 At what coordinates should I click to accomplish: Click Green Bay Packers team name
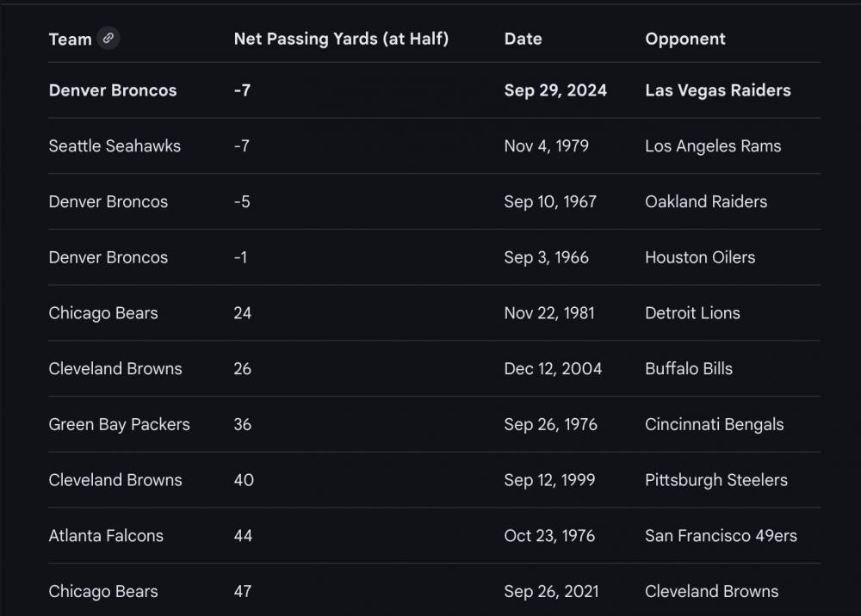[x=119, y=424]
